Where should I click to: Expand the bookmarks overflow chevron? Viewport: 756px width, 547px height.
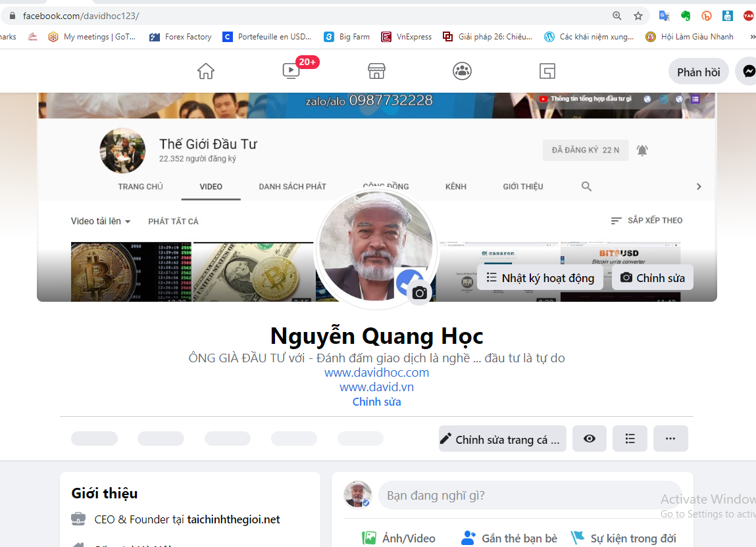pos(752,37)
